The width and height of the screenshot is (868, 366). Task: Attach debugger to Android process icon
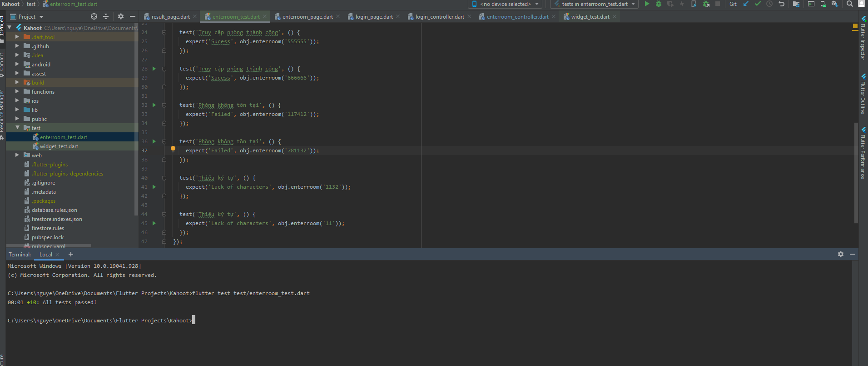click(x=706, y=4)
